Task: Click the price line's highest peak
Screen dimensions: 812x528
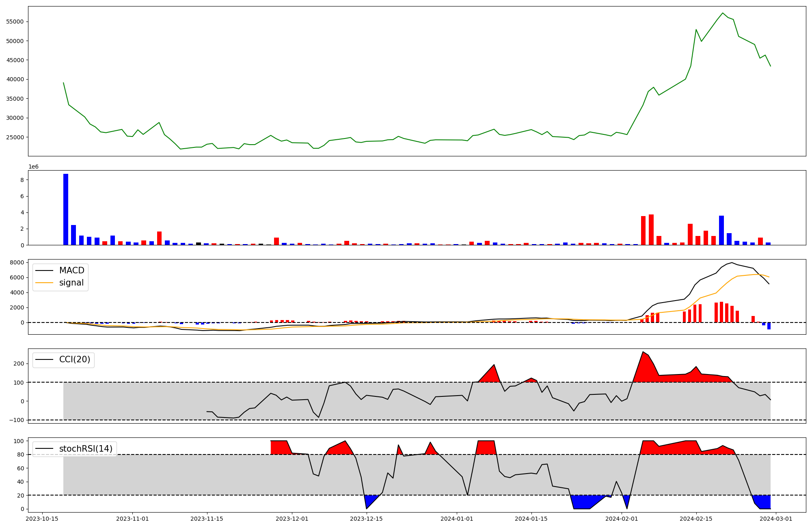Action: pos(722,13)
